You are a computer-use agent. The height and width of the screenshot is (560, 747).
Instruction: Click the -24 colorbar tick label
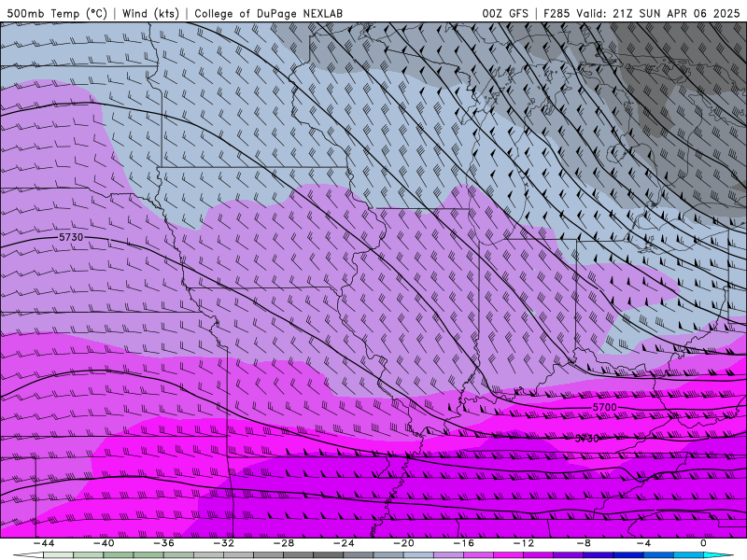pos(344,543)
